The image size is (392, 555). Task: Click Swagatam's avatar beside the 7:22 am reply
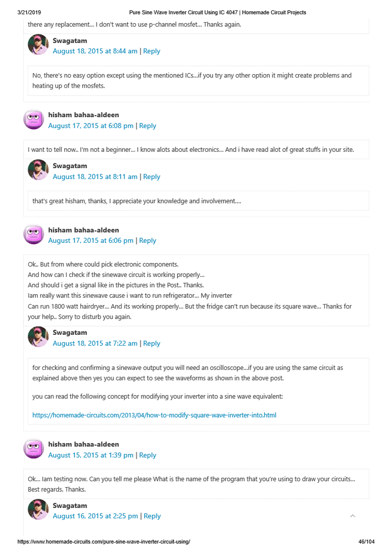38,337
